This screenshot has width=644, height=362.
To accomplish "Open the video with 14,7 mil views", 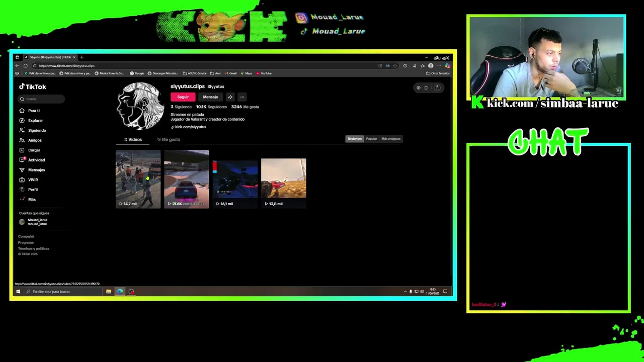I will tap(138, 179).
